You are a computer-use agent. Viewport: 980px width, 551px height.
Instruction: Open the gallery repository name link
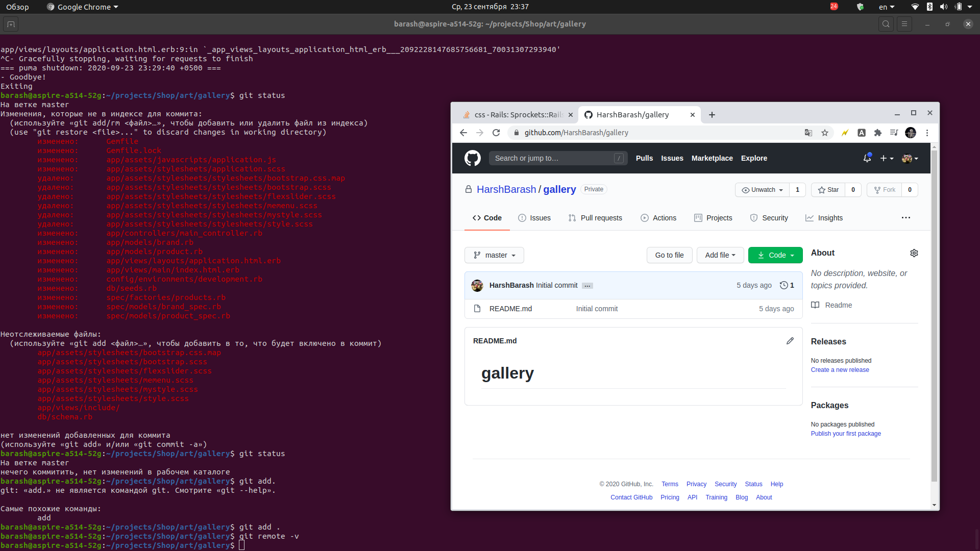559,189
